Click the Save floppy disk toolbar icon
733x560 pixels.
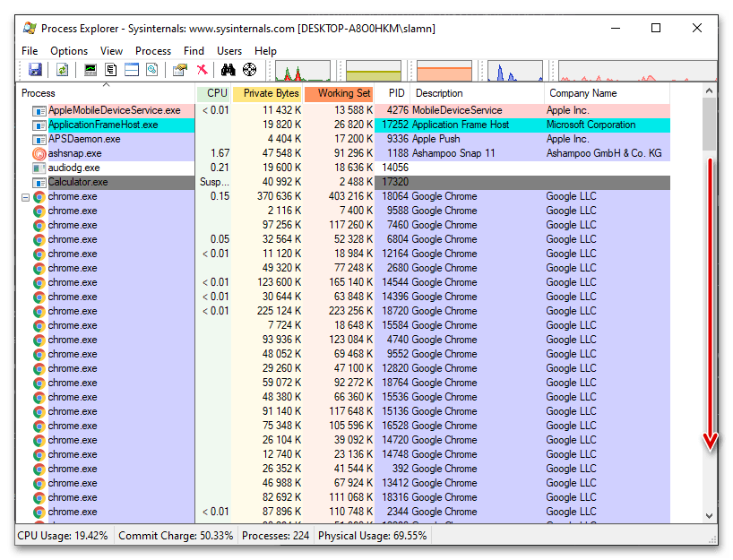click(x=35, y=70)
